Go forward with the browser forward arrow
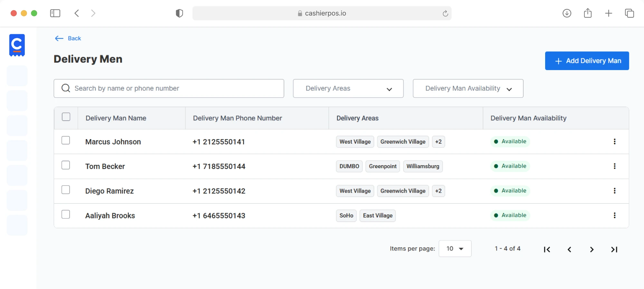 (93, 13)
